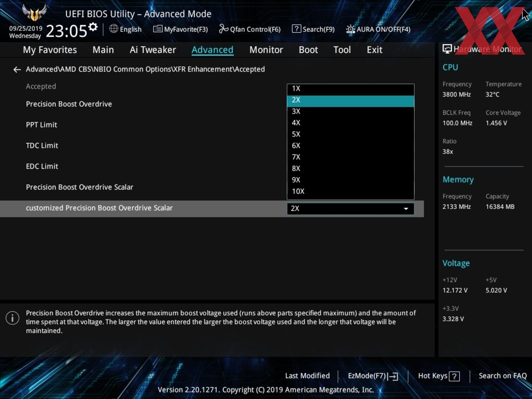This screenshot has height=399, width=532.
Task: Open Search(F9) question mark icon
Action: 297,29
